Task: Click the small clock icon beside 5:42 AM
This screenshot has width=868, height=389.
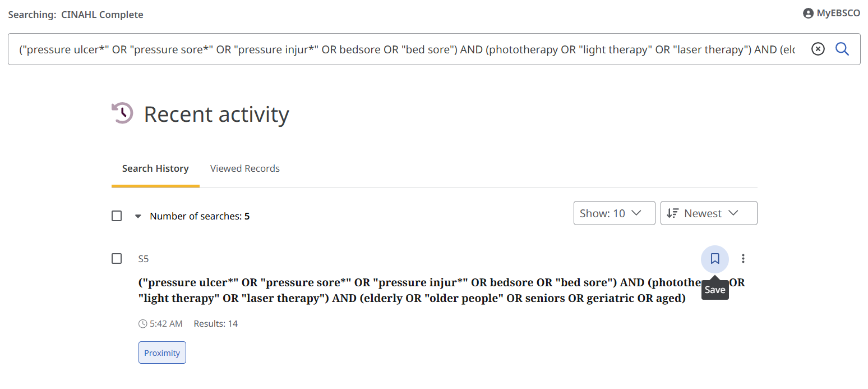Action: pos(143,324)
